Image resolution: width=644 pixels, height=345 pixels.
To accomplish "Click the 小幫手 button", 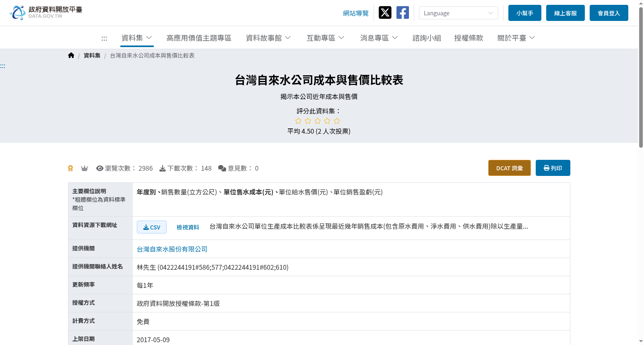I will pos(525,13).
